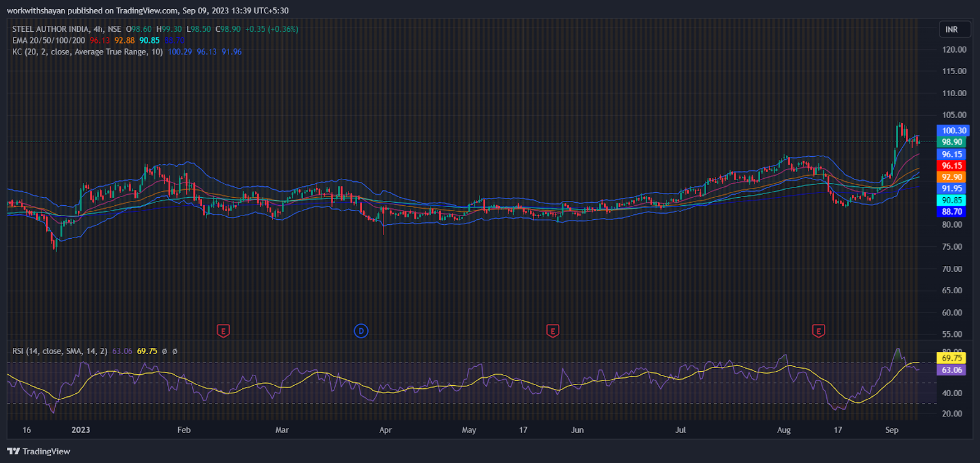The image size is (980, 463).
Task: Click the orange 92.90 price tag
Action: point(952,177)
